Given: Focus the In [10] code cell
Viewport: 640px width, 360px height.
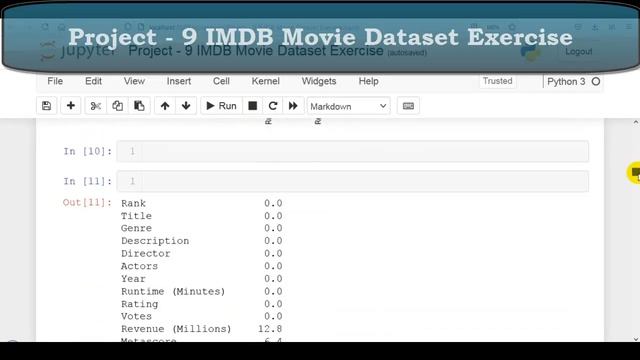Looking at the screenshot, I should pos(353,151).
